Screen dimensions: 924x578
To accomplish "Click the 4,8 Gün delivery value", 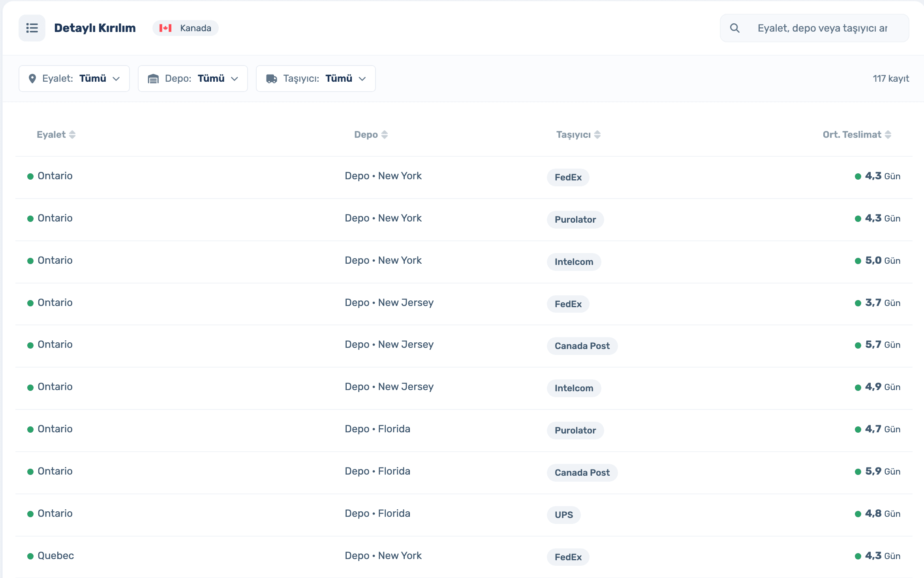I will (883, 514).
